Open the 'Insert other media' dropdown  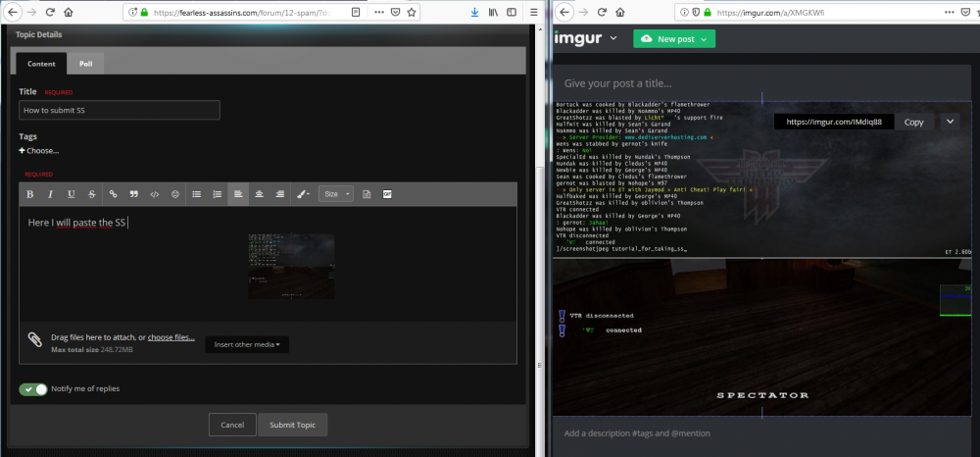(247, 344)
